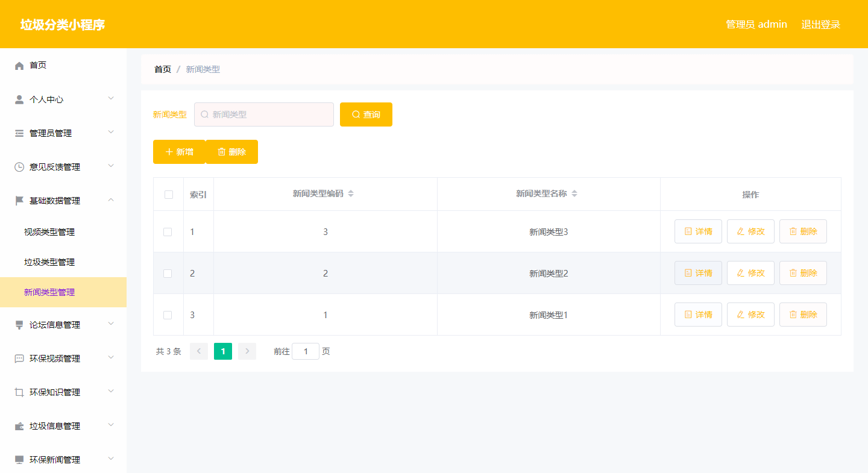Click the home icon beside 首页
The height and width of the screenshot is (473, 868).
19,65
